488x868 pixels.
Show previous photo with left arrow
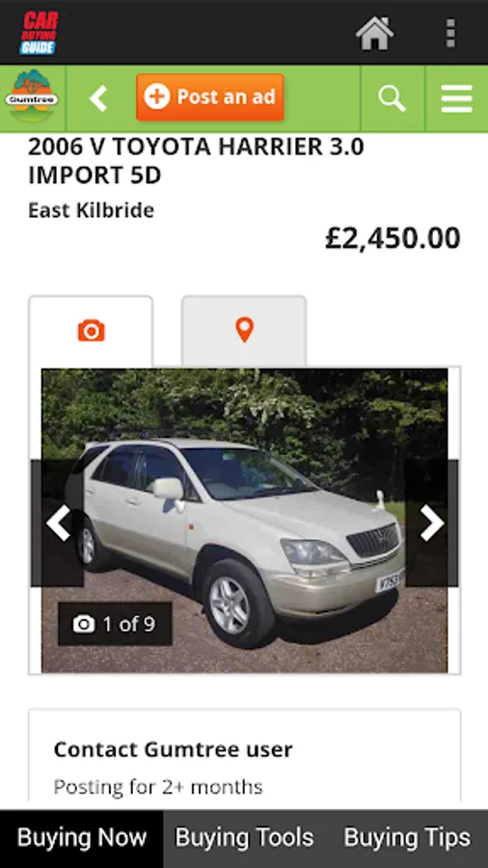click(58, 523)
